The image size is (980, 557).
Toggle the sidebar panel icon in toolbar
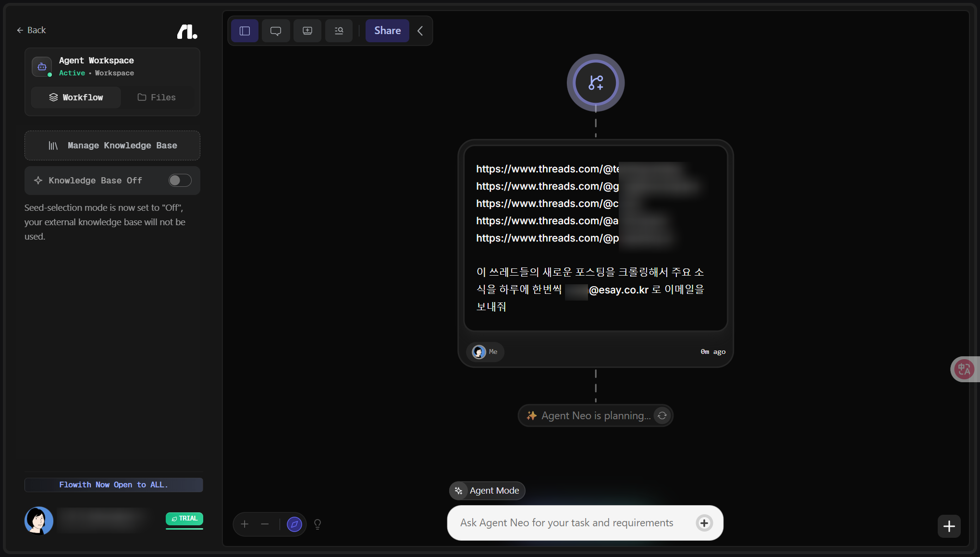[x=245, y=31]
